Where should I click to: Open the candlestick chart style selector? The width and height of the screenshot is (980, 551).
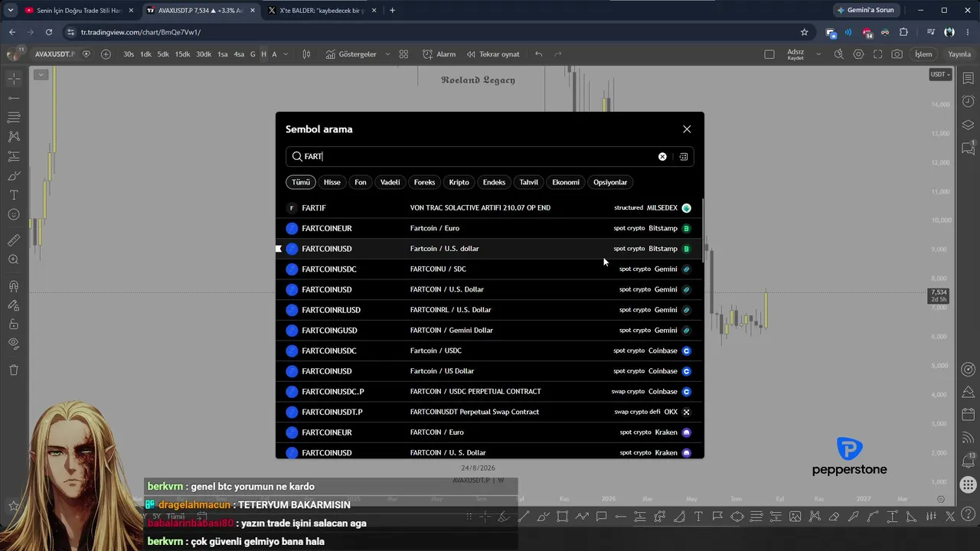[x=306, y=54]
